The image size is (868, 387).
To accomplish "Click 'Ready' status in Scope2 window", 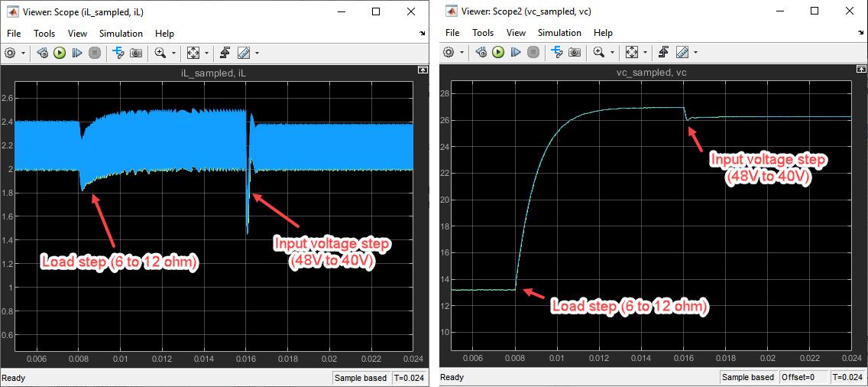I will pos(452,378).
